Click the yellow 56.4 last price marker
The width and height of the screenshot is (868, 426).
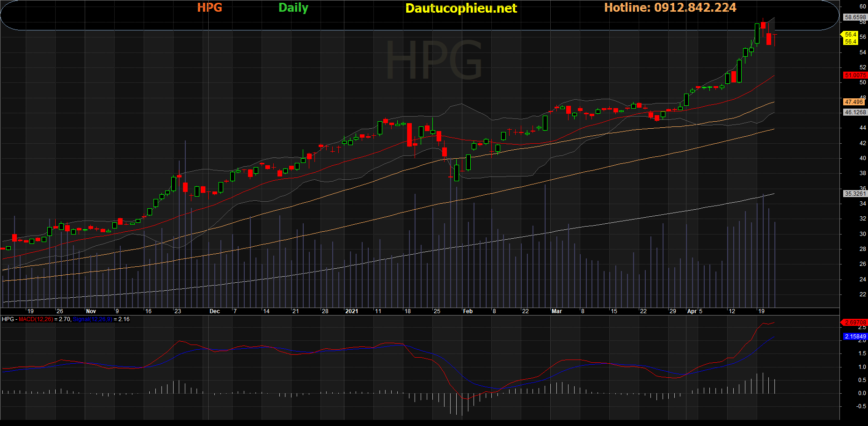coord(850,35)
